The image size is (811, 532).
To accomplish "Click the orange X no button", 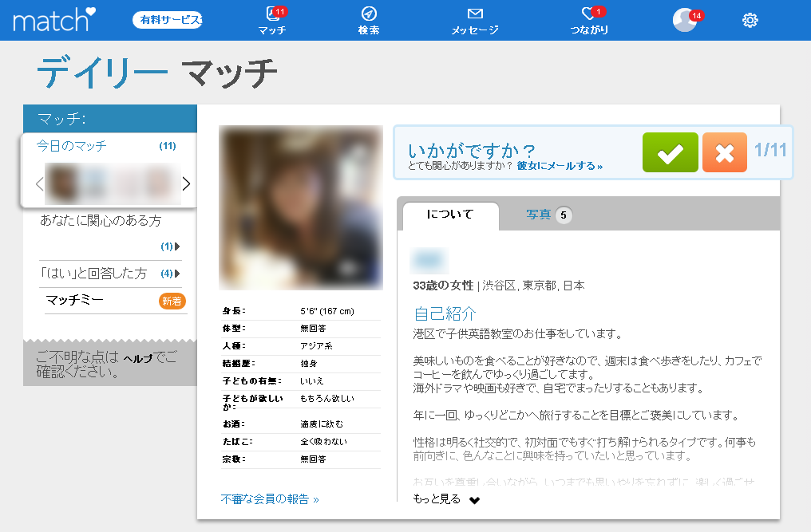I will point(724,152).
